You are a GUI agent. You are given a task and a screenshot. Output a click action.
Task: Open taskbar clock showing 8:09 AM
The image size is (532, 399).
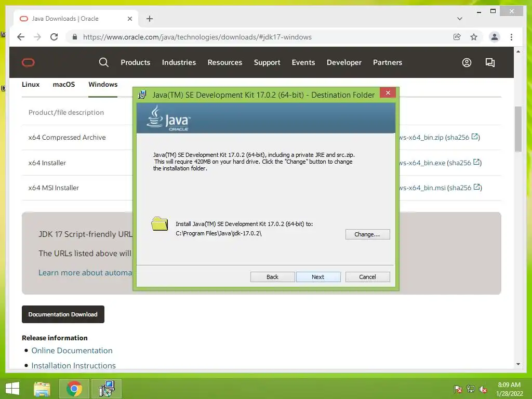pos(509,389)
